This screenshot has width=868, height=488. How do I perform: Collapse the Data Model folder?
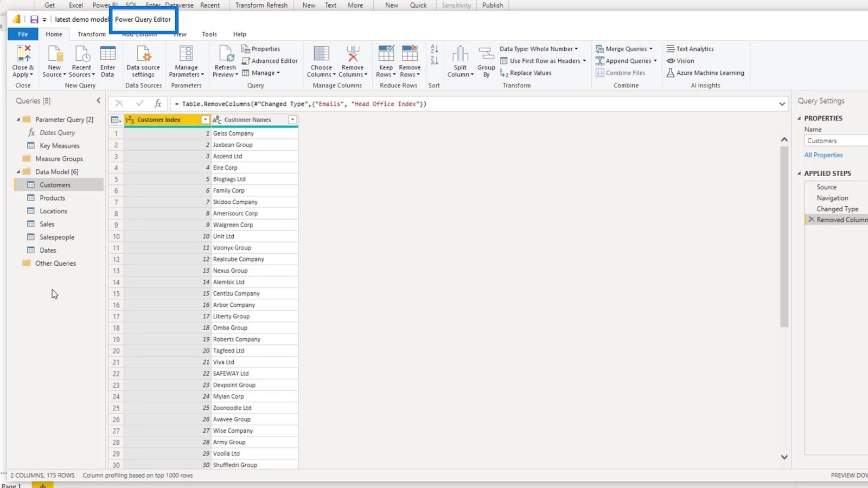(18, 172)
